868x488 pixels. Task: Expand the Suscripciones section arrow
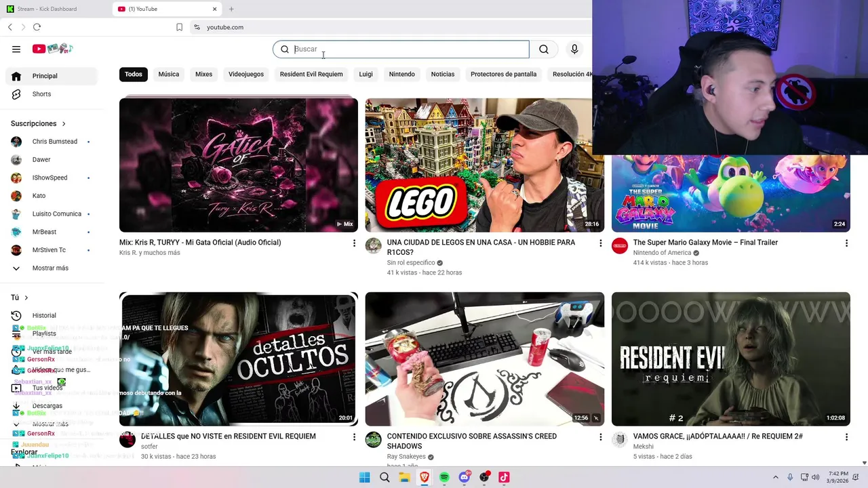click(x=64, y=123)
